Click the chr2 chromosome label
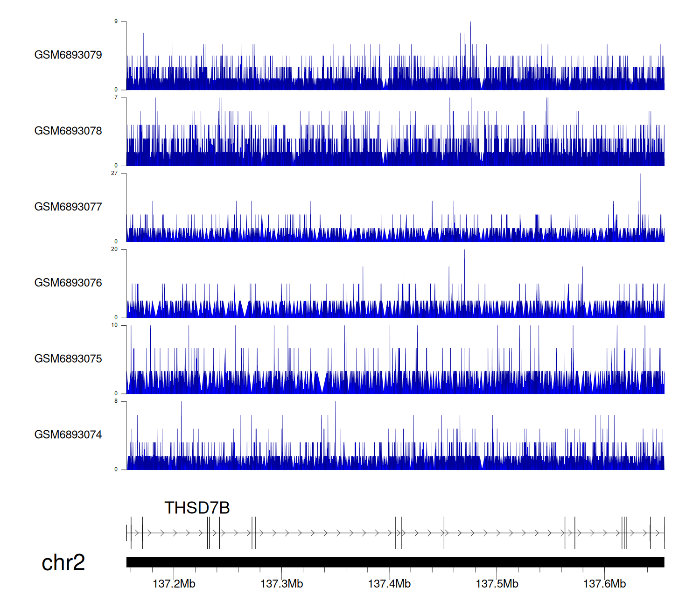Screen dimensions: 700x616 pyautogui.click(x=63, y=563)
